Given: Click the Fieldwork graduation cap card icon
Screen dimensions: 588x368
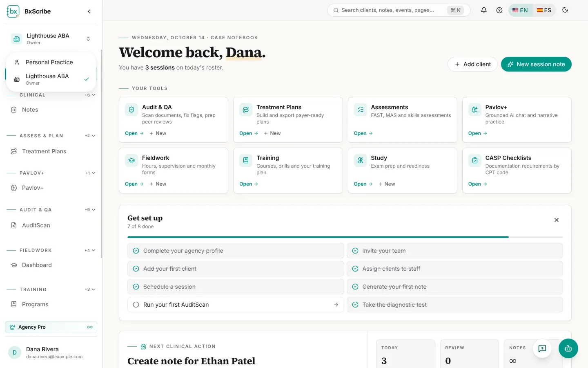Looking at the screenshot, I should tap(131, 160).
